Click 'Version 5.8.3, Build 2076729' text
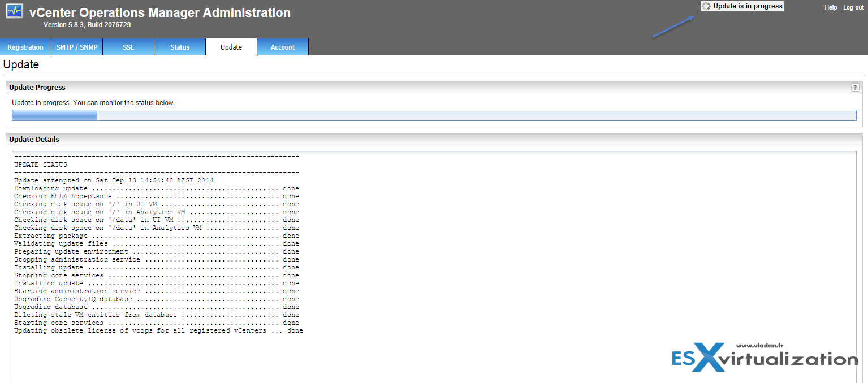868x383 pixels. (x=87, y=25)
